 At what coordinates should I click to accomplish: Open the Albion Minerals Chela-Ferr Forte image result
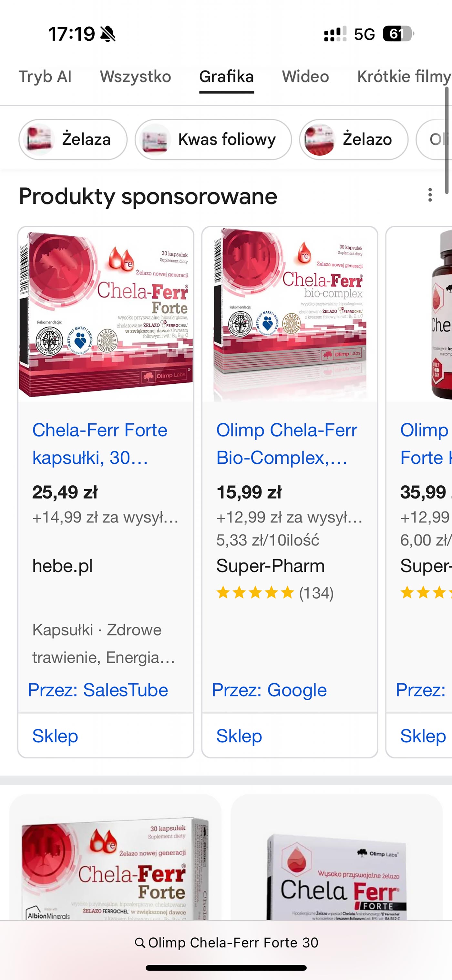point(115,860)
